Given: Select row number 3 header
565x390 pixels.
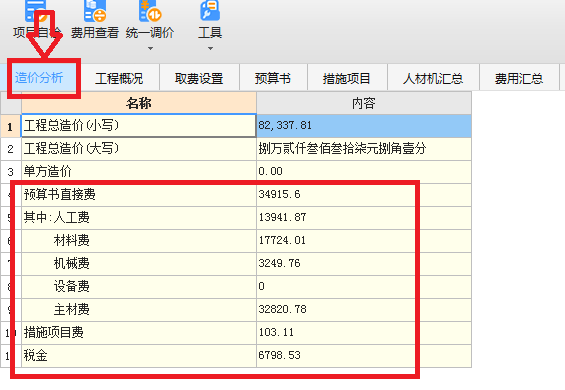Looking at the screenshot, I should 10,172.
